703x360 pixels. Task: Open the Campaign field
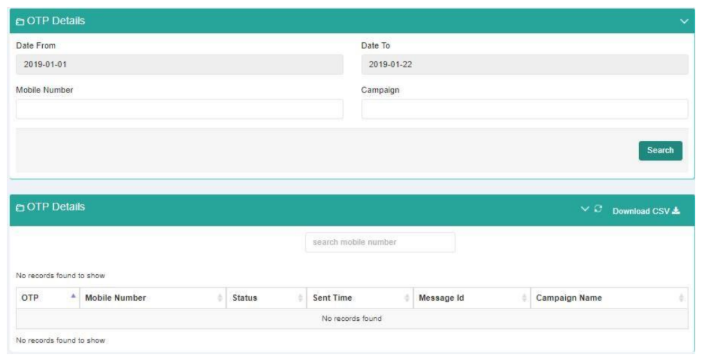click(x=525, y=109)
